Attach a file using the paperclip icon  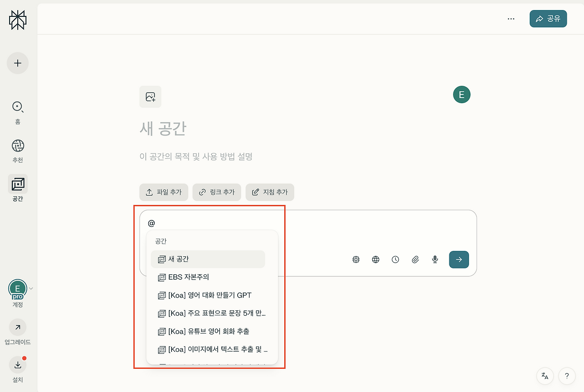(x=415, y=259)
